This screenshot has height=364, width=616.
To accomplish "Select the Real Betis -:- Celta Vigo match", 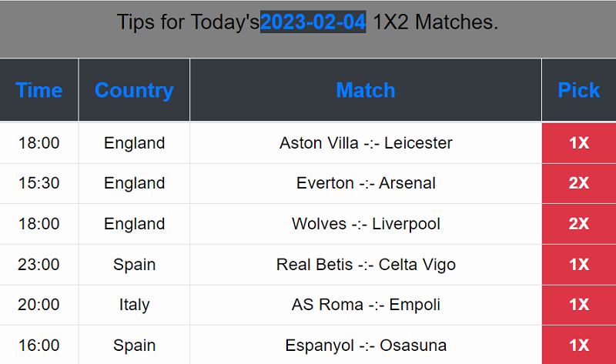I will [x=366, y=264].
